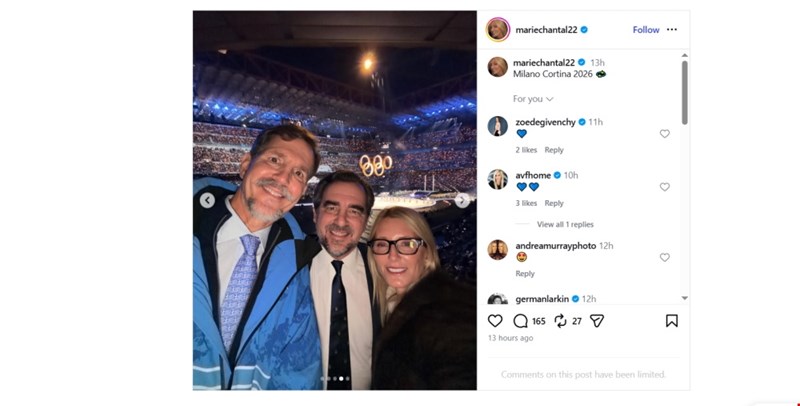This screenshot has height=406, width=800.
Task: Reply to andreamurrayphoto's comment
Action: click(x=525, y=273)
